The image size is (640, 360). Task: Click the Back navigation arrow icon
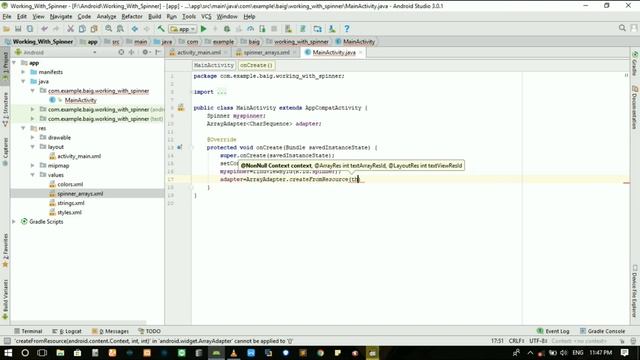pyautogui.click(x=134, y=29)
